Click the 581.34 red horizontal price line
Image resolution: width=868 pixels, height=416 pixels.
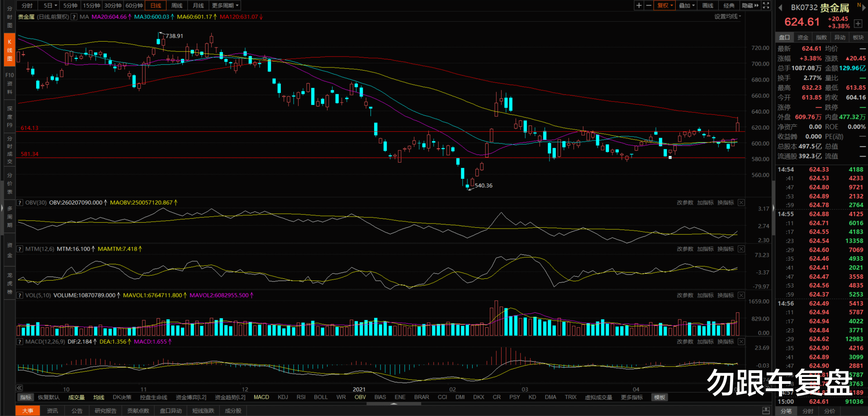tap(380, 158)
